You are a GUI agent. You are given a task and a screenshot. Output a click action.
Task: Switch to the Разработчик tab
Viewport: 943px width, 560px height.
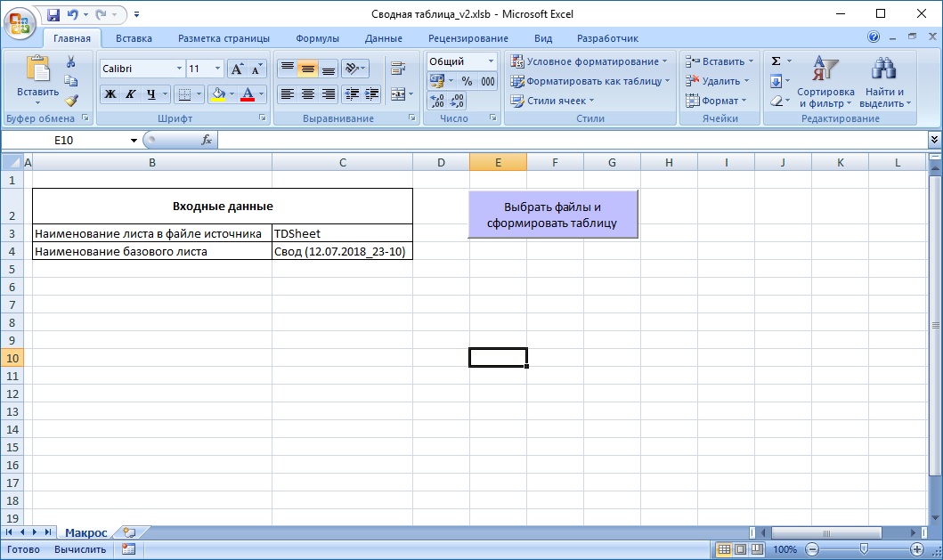(607, 38)
